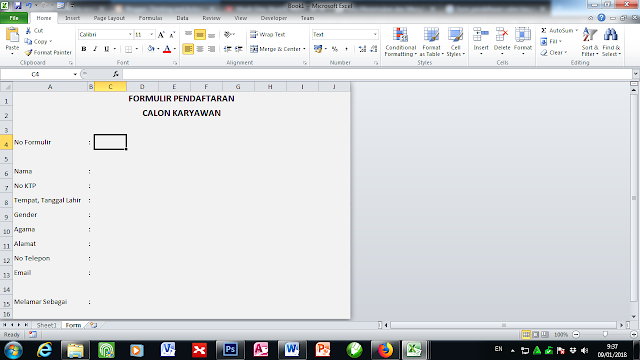Expand the Merge & Center arrow
The height and width of the screenshot is (360, 640).
pos(304,49)
